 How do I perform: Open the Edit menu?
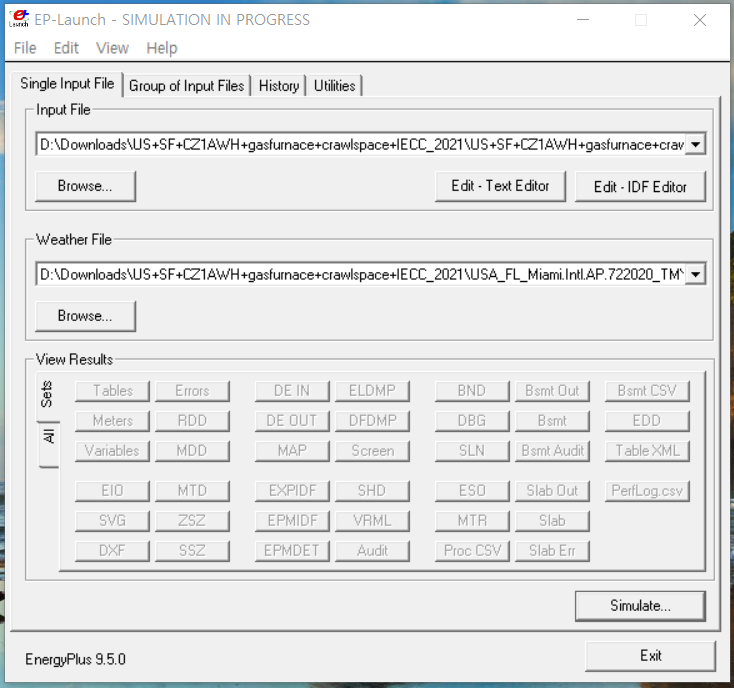click(x=66, y=48)
